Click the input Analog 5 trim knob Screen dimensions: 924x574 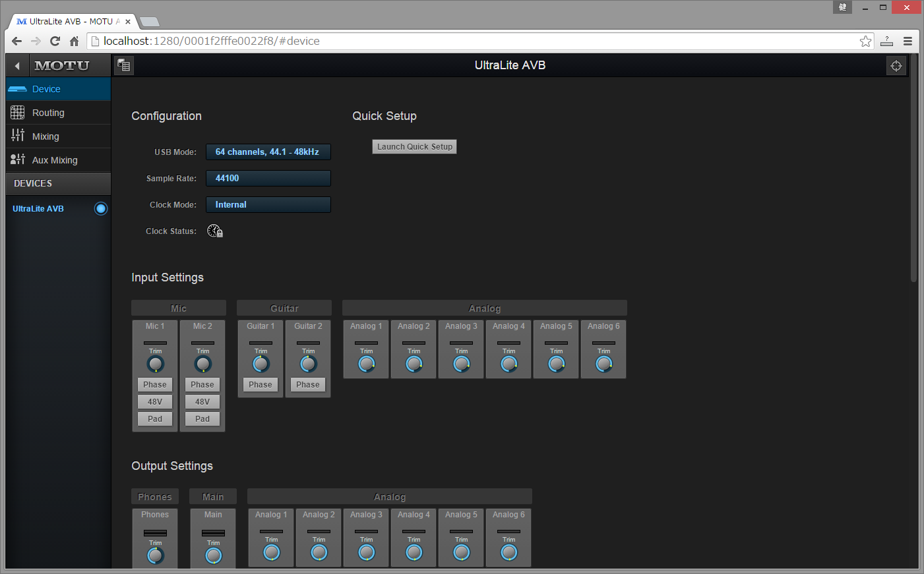(x=557, y=364)
